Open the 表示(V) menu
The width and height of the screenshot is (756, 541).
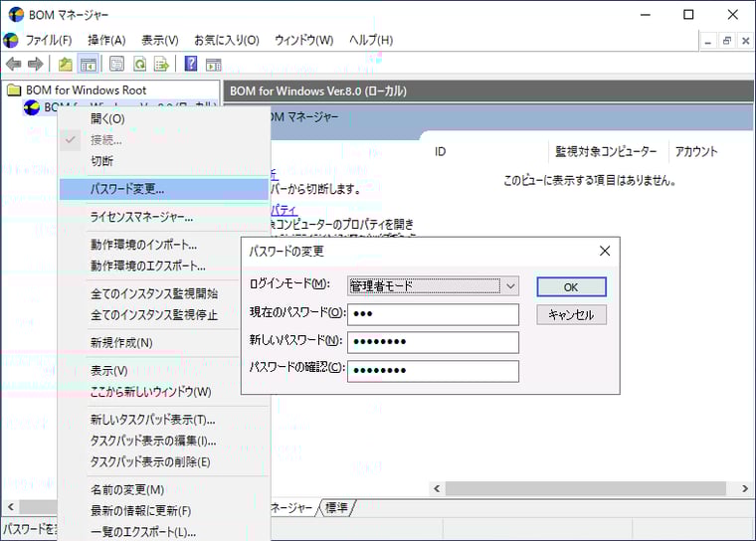click(x=159, y=40)
